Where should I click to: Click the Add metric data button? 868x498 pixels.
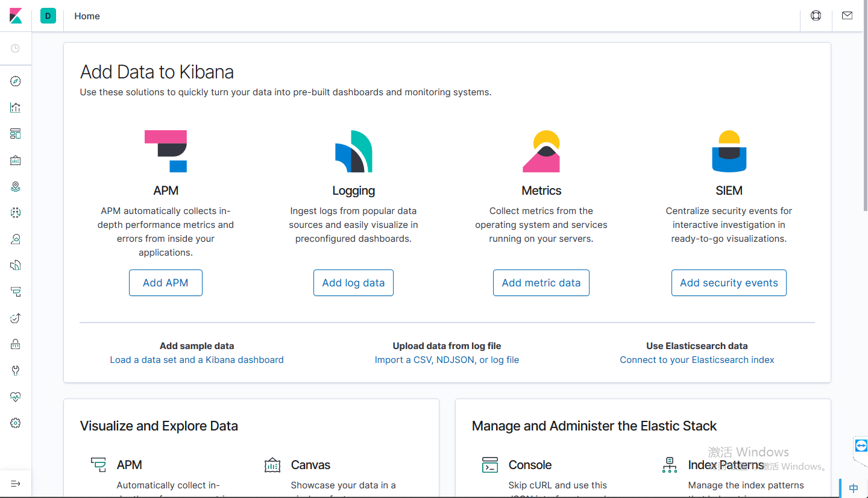[541, 283]
